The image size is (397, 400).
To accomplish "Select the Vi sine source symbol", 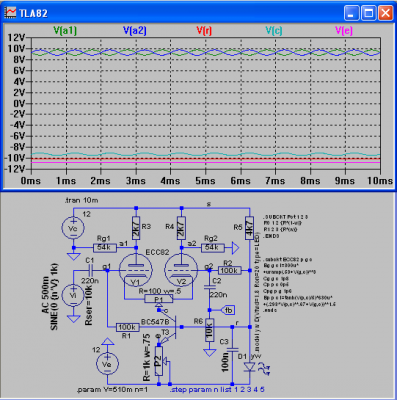I will tap(73, 295).
